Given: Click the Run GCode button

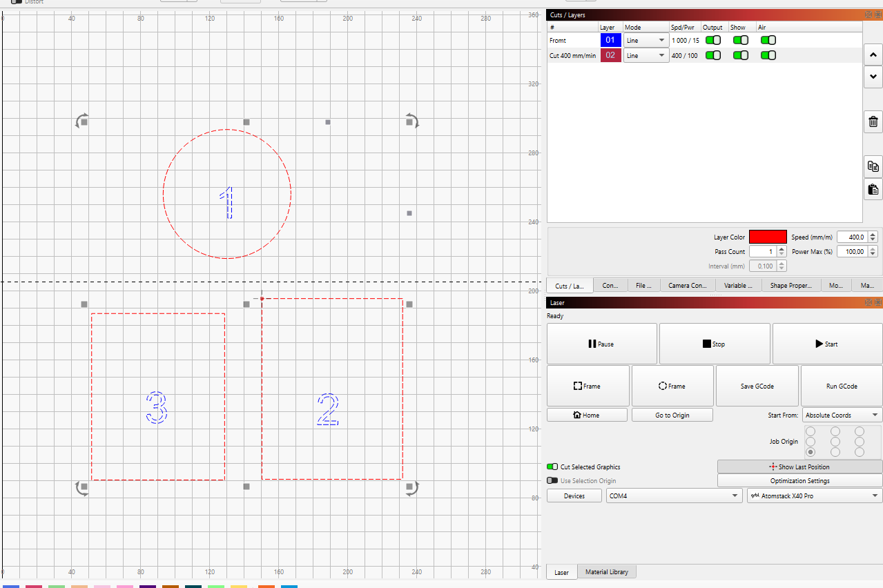Looking at the screenshot, I should point(842,386).
